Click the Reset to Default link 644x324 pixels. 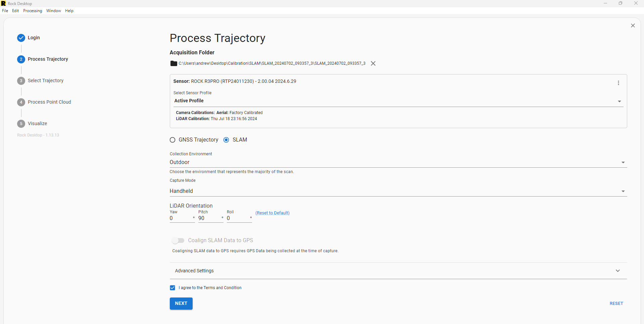[272, 213]
